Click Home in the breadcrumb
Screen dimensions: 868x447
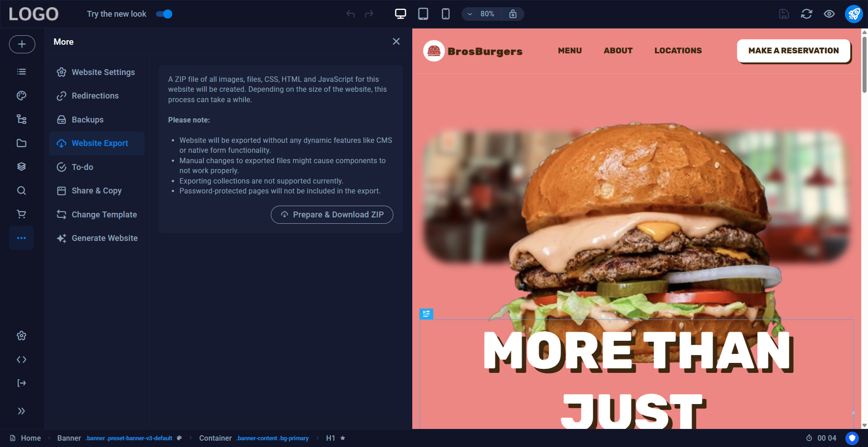pyautogui.click(x=31, y=438)
